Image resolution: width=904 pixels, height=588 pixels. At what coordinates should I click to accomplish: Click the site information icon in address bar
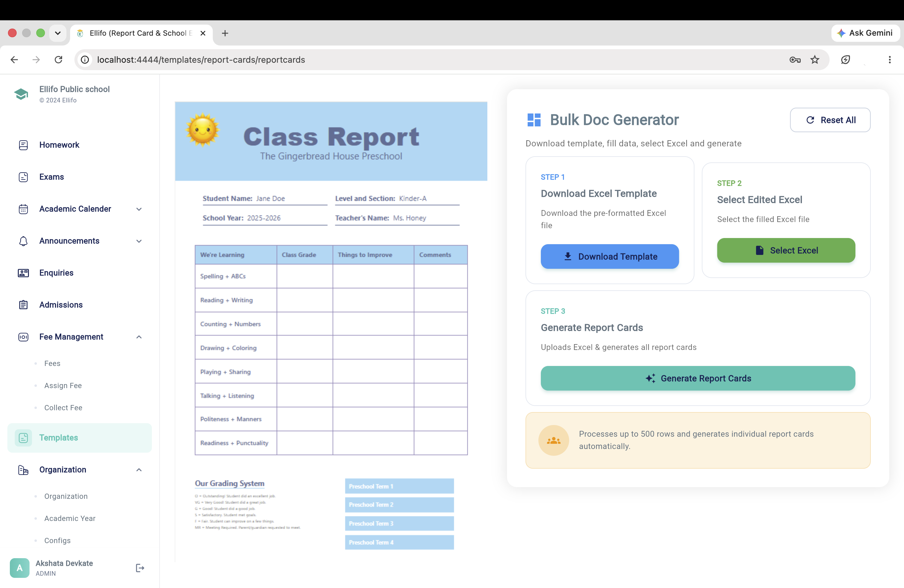tap(85, 60)
